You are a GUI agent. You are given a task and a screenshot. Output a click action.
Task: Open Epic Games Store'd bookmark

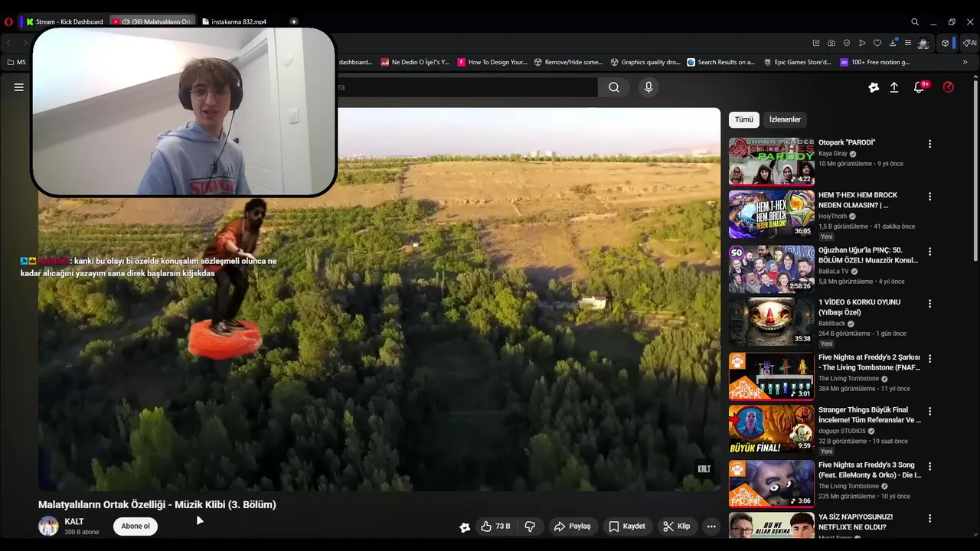point(798,62)
